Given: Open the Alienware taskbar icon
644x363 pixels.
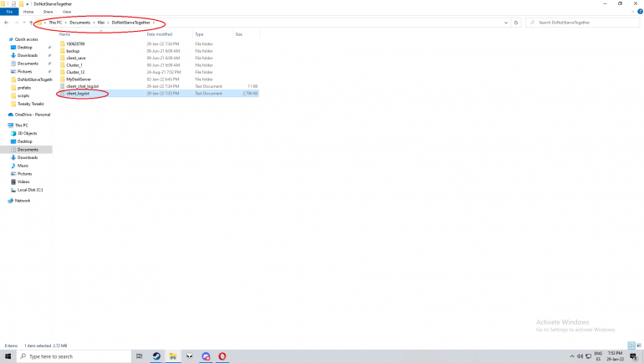Looking at the screenshot, I should (x=189, y=356).
